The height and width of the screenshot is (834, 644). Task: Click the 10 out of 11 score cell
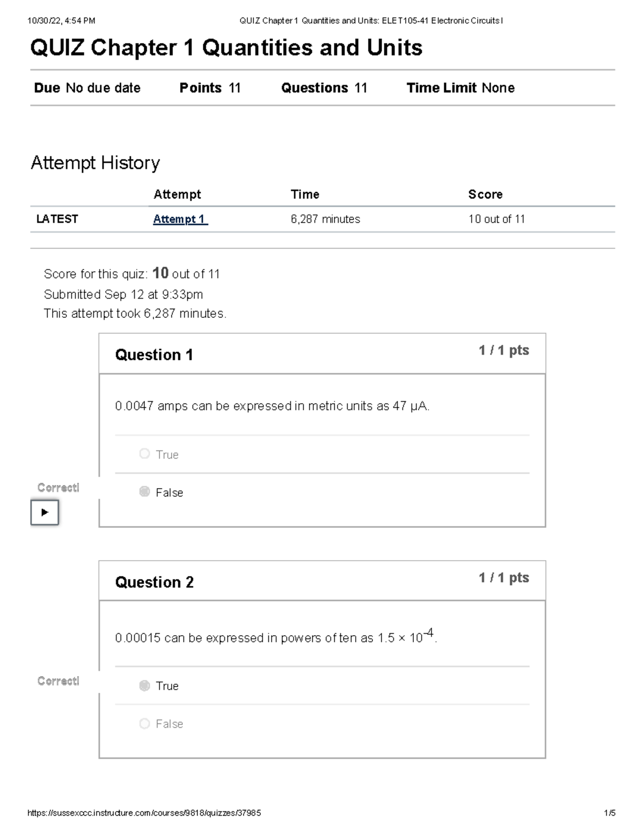click(x=496, y=219)
